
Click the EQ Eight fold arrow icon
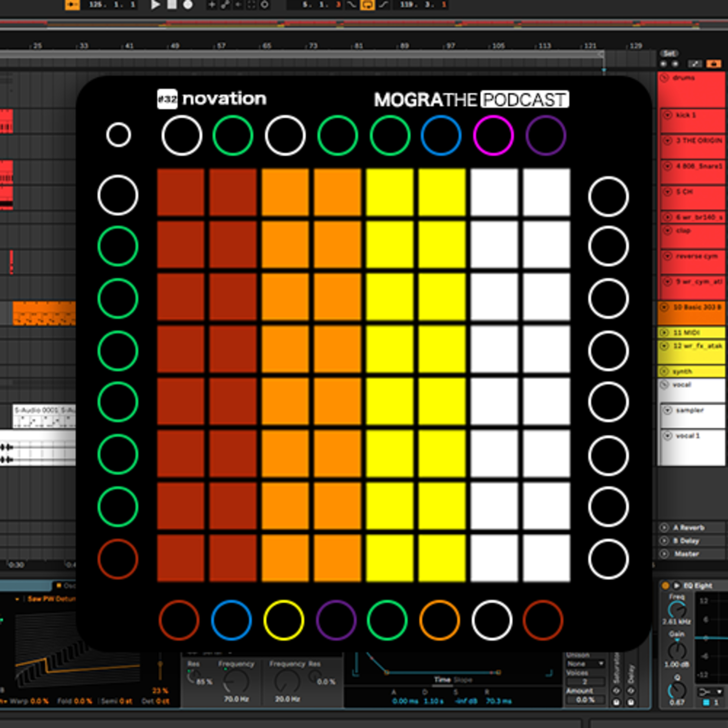(x=677, y=586)
